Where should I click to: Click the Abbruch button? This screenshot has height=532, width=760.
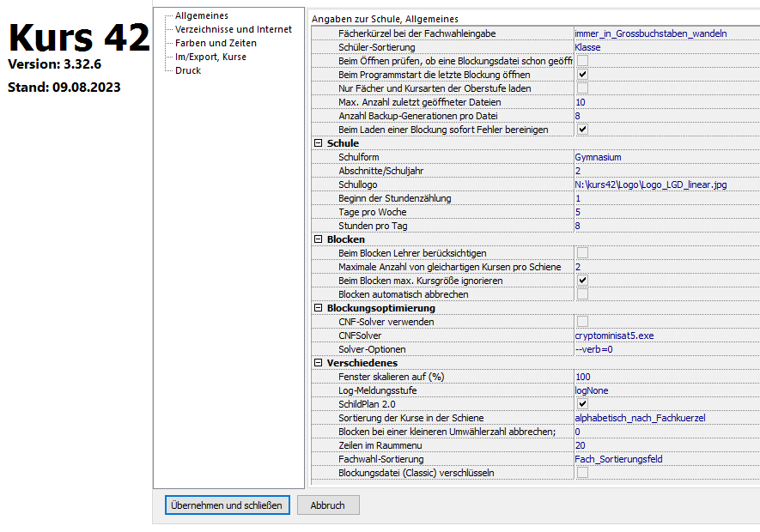pyautogui.click(x=328, y=505)
